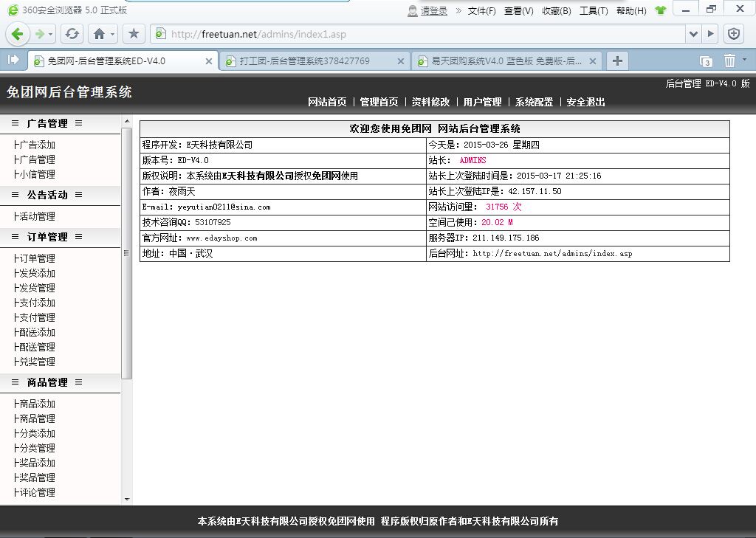Open the dropdown next to trash icon
This screenshot has height=538, width=756.
[744, 59]
